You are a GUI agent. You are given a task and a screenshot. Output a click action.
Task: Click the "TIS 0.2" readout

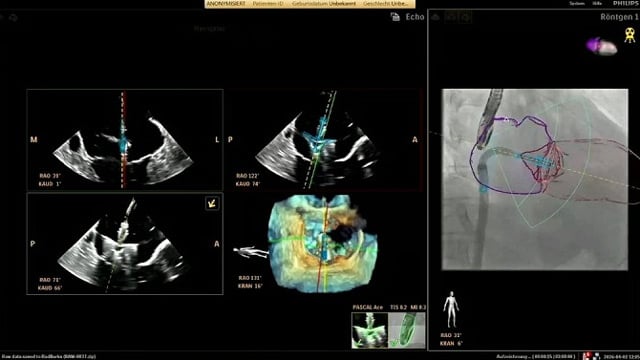pos(398,307)
